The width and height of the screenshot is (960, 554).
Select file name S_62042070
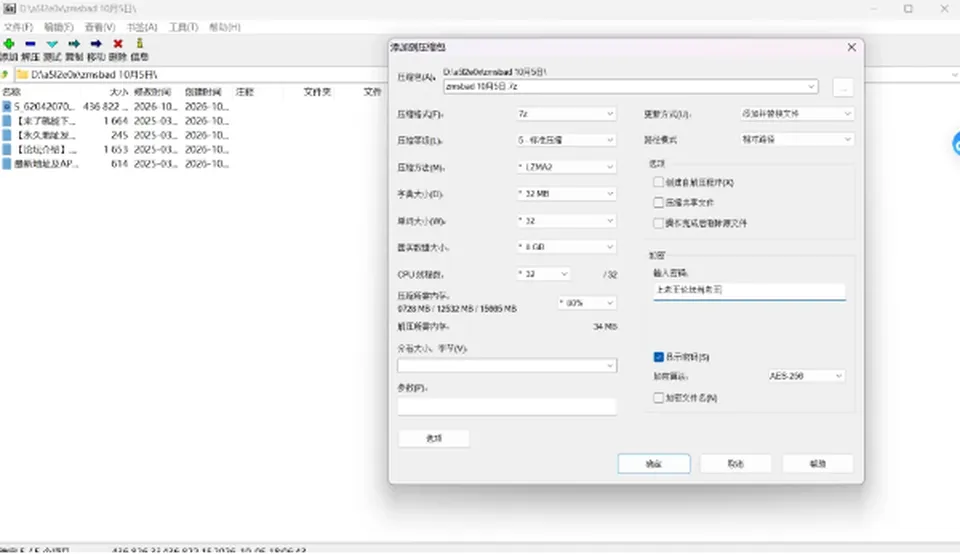coord(44,107)
